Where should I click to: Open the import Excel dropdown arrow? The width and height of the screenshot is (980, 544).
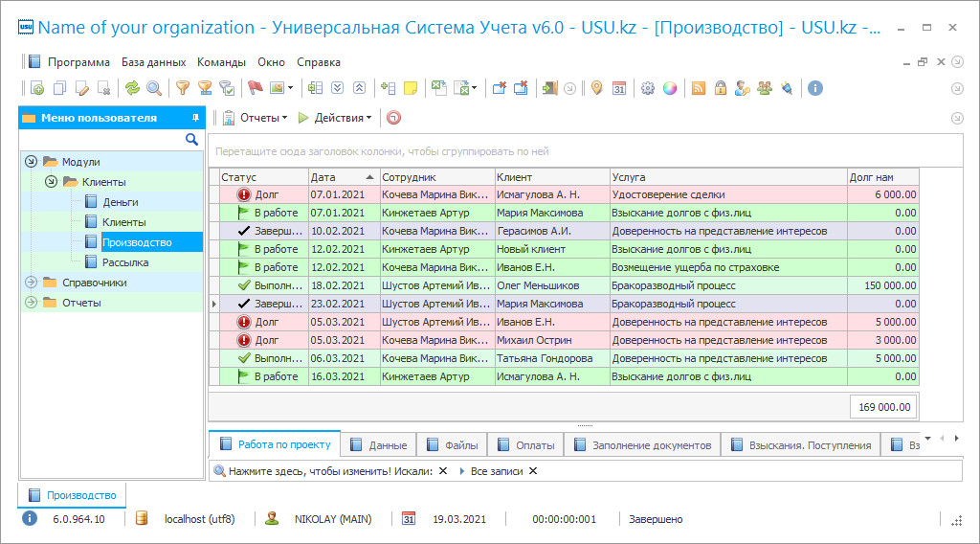pos(475,88)
